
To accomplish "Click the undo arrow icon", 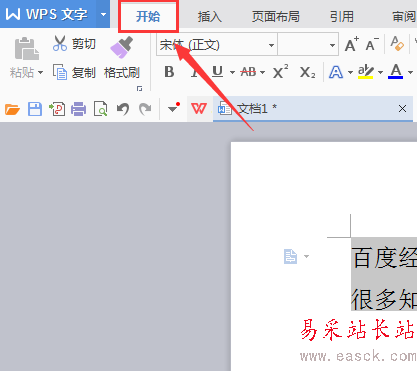I will point(123,109).
